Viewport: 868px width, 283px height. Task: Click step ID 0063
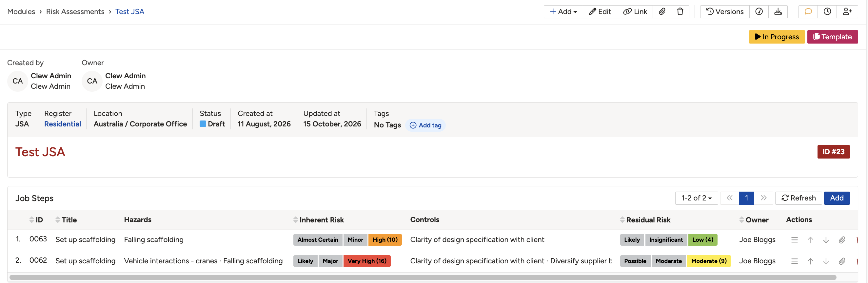pyautogui.click(x=38, y=239)
